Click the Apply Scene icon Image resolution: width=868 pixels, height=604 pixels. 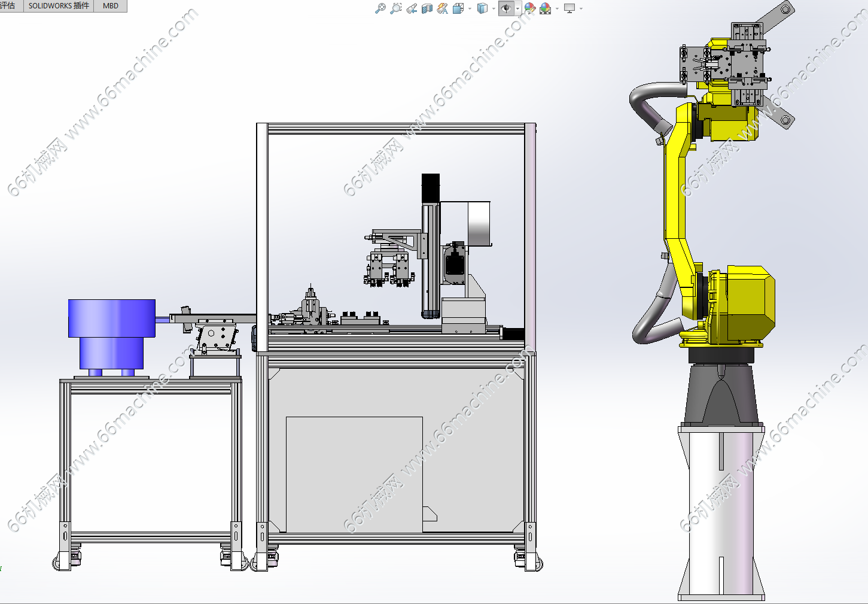[545, 8]
